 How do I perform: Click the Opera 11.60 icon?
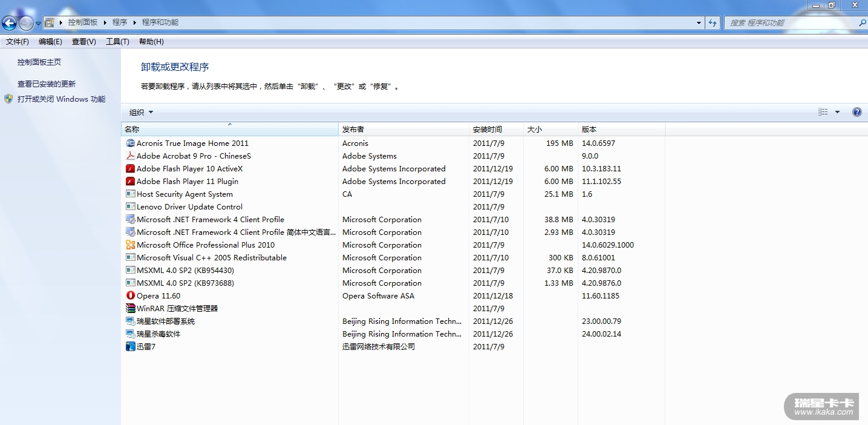click(x=130, y=296)
